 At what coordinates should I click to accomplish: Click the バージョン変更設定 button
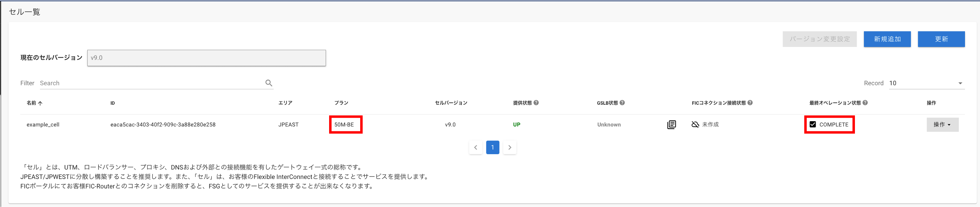(x=819, y=39)
